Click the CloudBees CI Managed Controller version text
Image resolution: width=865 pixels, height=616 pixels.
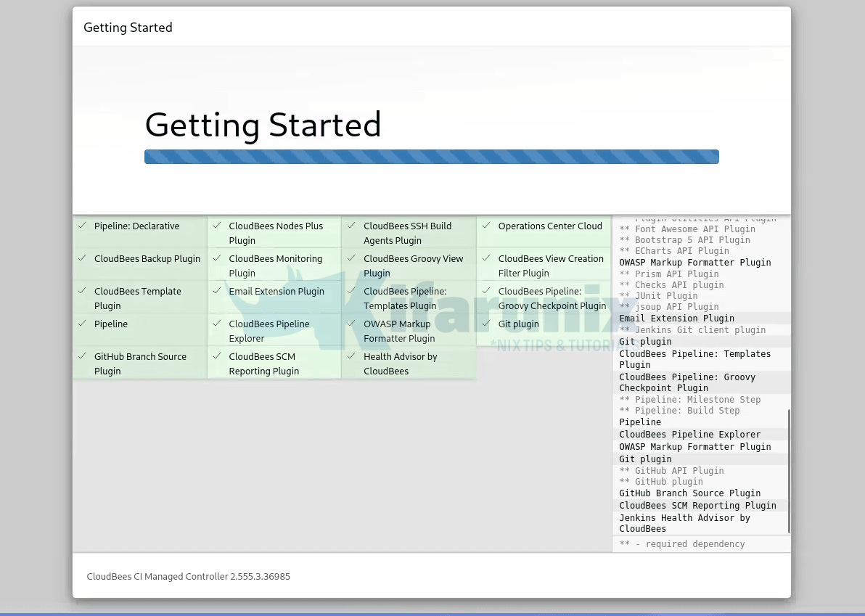click(188, 576)
